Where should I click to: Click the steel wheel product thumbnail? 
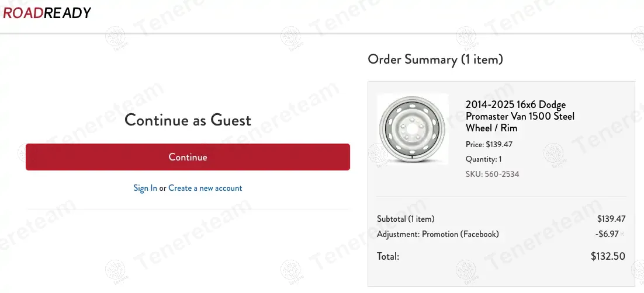pos(413,129)
